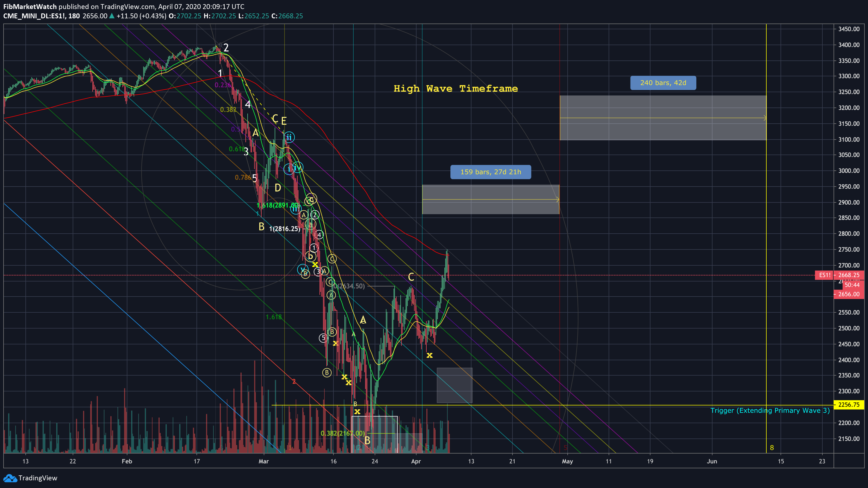Click the 'Apr' date axis label
The image size is (868, 488).
[416, 461]
